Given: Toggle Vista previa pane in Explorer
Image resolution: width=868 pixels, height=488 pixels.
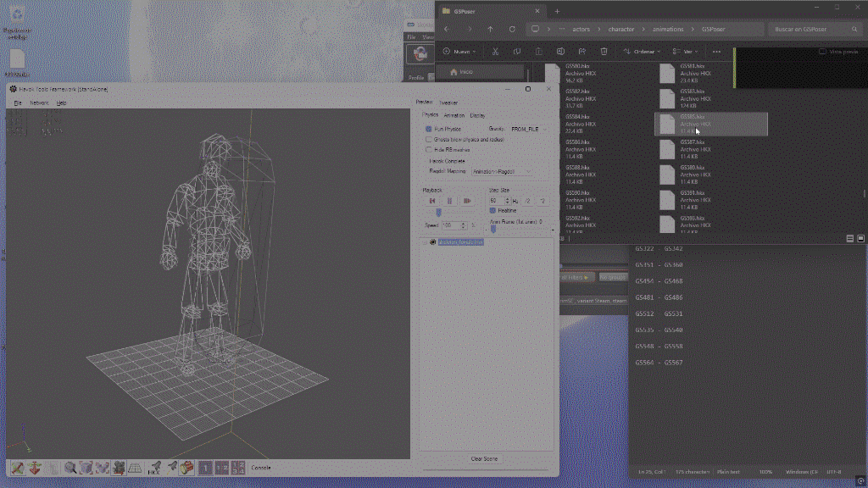Looking at the screenshot, I should click(838, 52).
